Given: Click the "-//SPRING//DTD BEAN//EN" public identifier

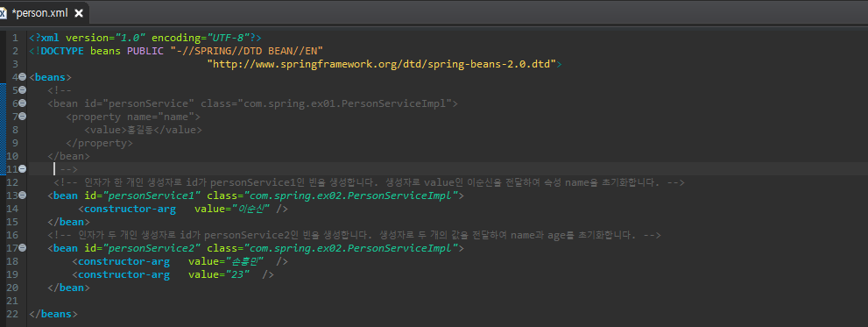Looking at the screenshot, I should (x=247, y=51).
